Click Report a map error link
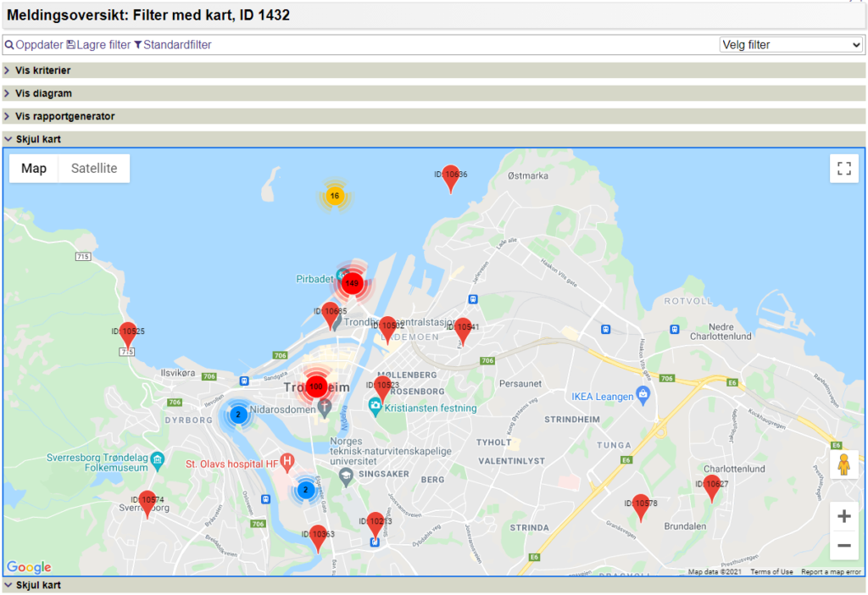Screen dimensions: 868x595 coord(831,572)
